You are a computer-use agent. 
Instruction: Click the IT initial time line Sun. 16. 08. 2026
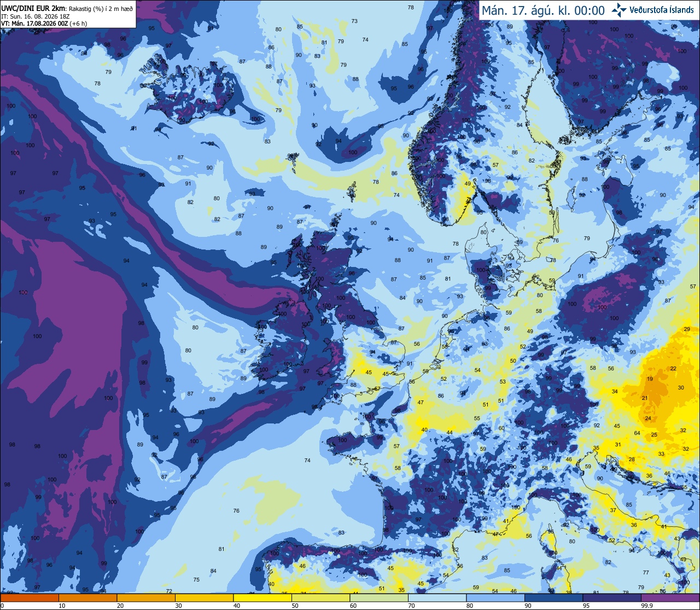[34, 16]
